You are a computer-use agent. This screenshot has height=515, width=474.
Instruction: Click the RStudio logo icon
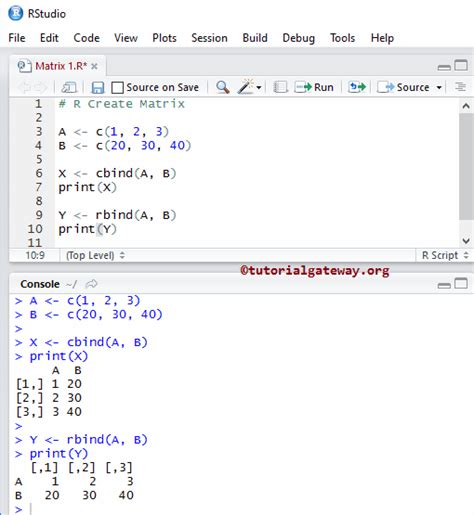click(16, 14)
